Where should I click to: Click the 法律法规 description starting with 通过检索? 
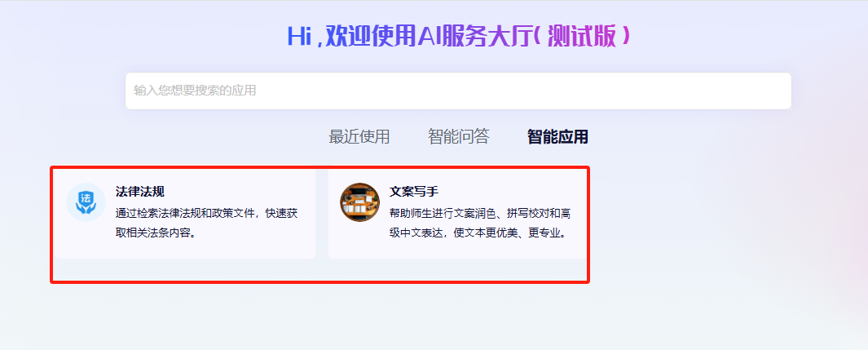(207, 224)
